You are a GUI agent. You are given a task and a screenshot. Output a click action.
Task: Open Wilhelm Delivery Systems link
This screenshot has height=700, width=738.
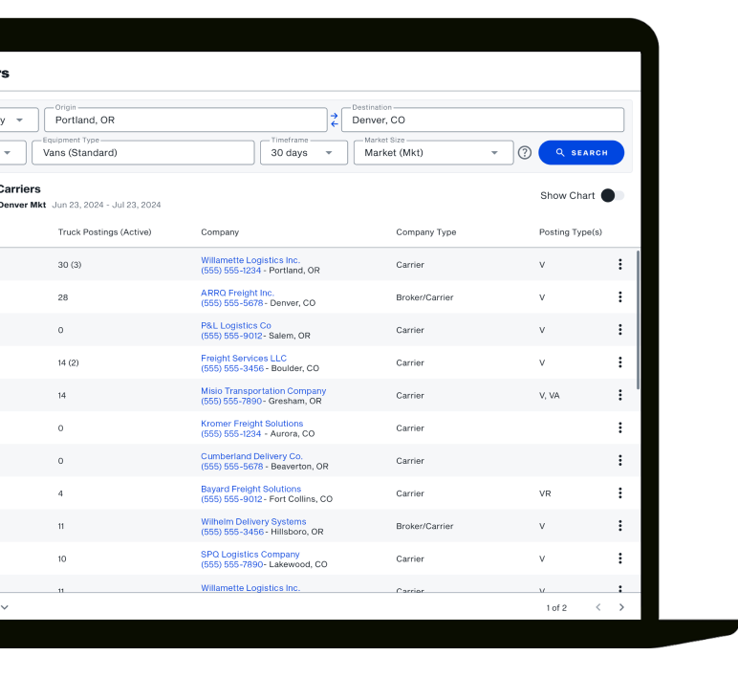point(253,521)
